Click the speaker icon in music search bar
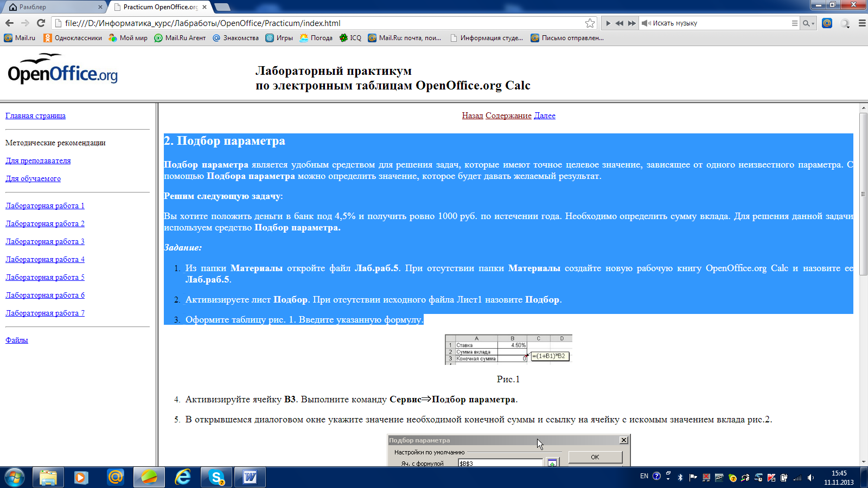Image resolution: width=868 pixels, height=488 pixels. pyautogui.click(x=646, y=23)
